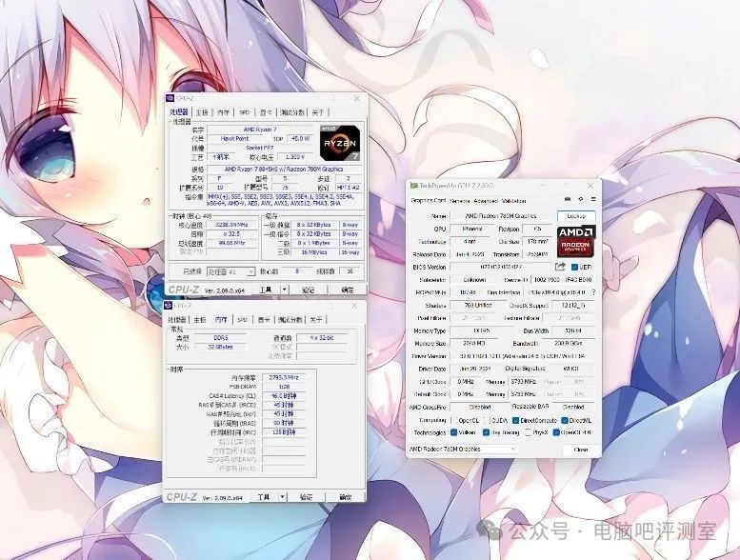Open the 关于 tab in upper CPU-Z
Image resolution: width=740 pixels, height=560 pixels.
[x=318, y=112]
